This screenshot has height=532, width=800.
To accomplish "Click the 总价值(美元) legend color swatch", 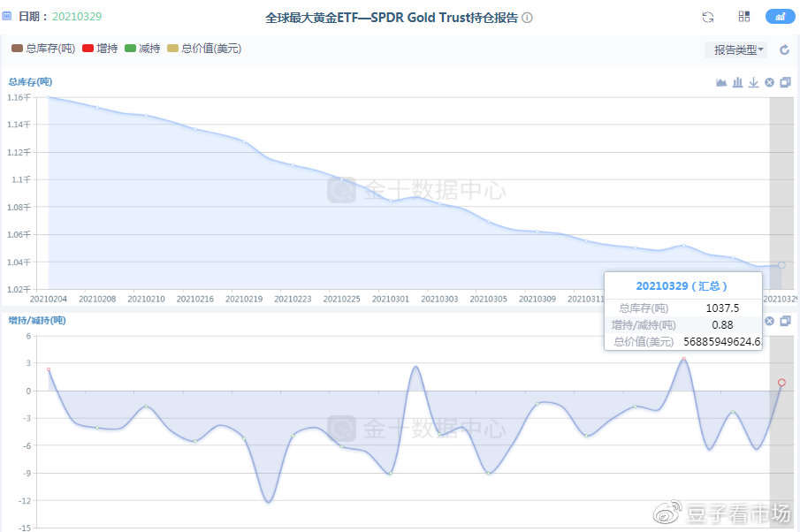I will coord(173,49).
